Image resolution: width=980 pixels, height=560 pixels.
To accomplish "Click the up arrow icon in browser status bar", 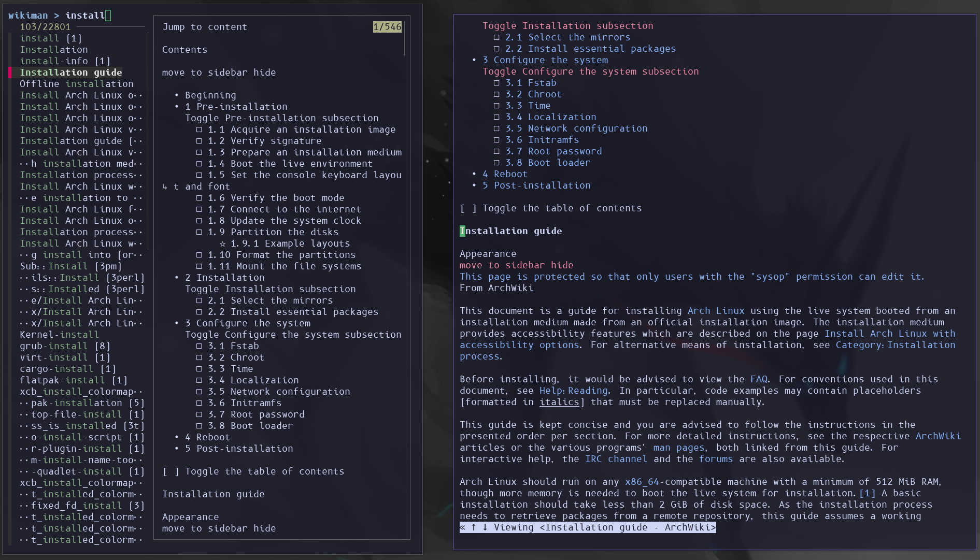I will coord(474,527).
